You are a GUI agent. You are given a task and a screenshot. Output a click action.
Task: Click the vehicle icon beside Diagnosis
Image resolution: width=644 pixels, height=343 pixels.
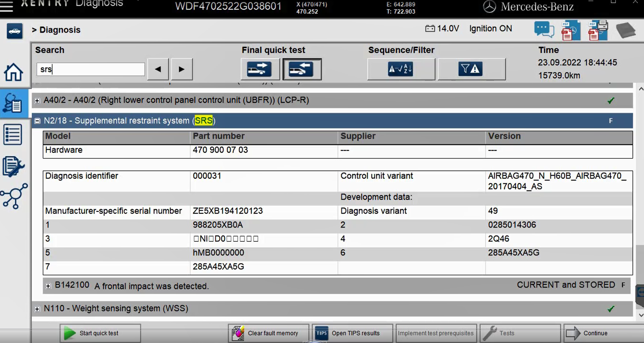point(15,31)
